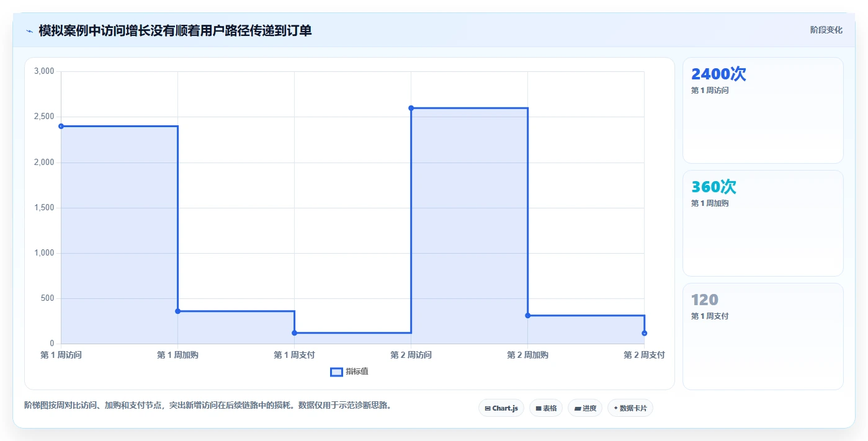Select the 表格 tag chip
This screenshot has width=868, height=441.
click(x=546, y=408)
